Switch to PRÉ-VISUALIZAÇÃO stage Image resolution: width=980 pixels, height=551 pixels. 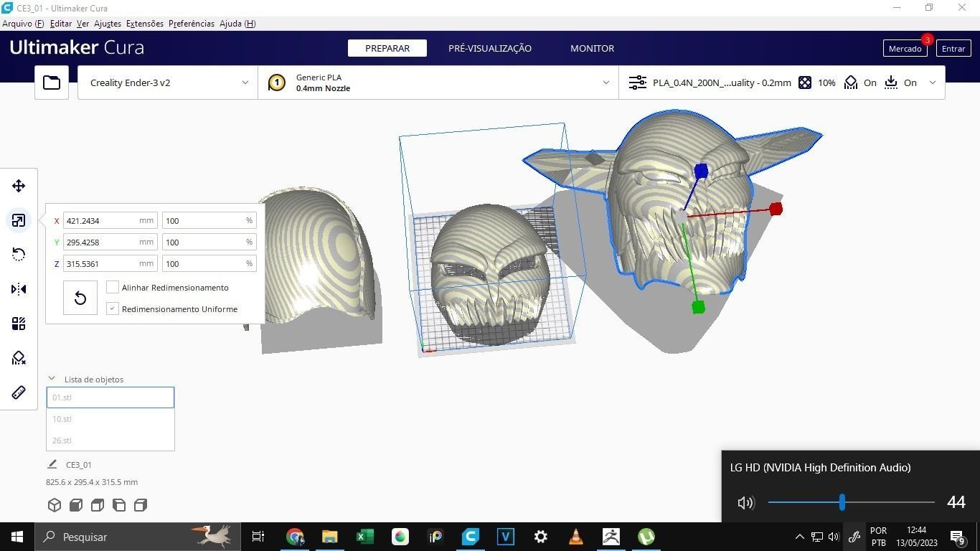tap(490, 48)
